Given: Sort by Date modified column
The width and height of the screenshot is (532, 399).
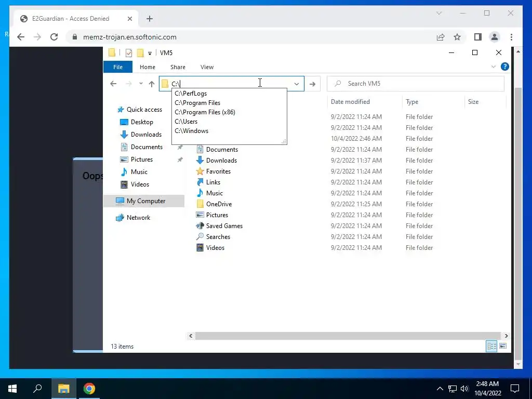Looking at the screenshot, I should pos(350,102).
